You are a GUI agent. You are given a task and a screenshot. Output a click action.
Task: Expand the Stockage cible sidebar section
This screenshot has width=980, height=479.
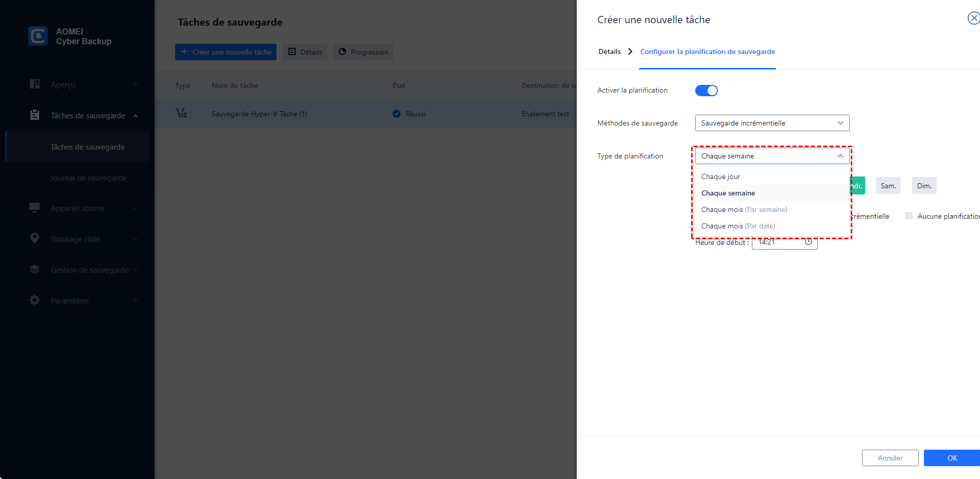(x=135, y=239)
